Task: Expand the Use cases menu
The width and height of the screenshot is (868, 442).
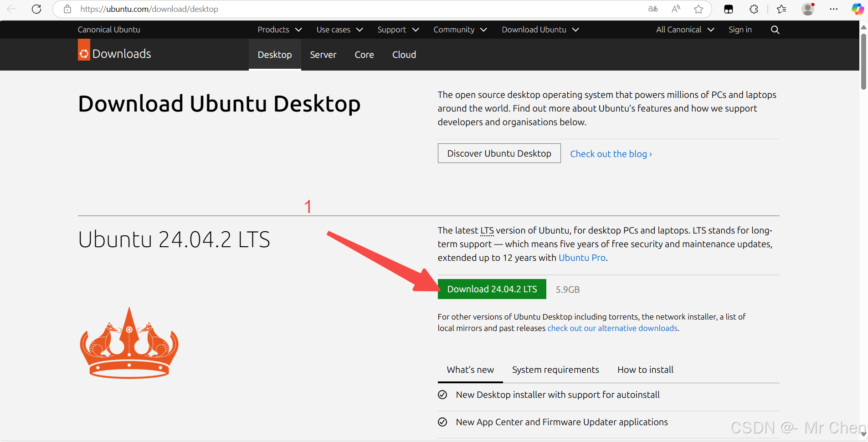Action: coord(340,30)
